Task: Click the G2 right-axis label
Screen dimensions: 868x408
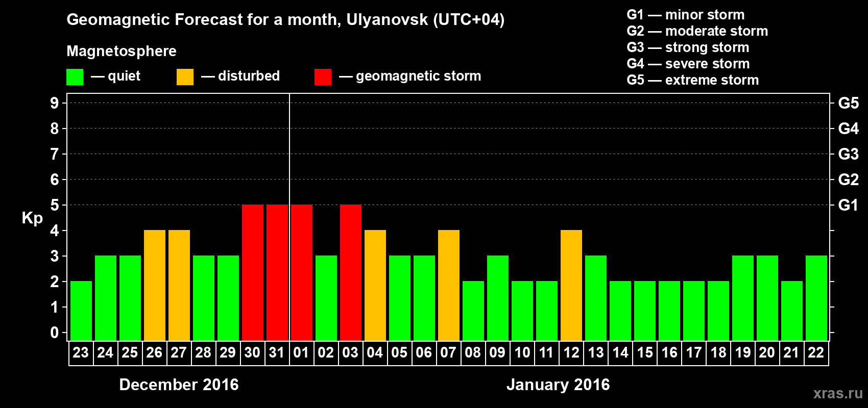Action: pyautogui.click(x=849, y=180)
